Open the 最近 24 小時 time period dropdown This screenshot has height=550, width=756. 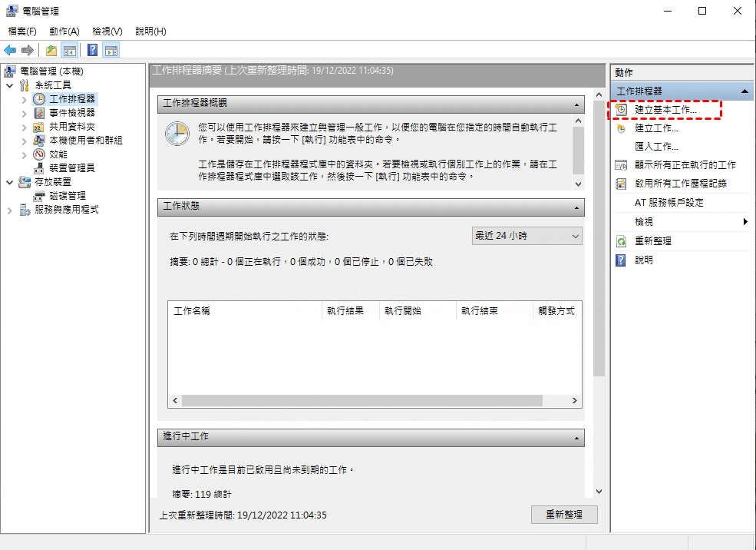(x=527, y=236)
